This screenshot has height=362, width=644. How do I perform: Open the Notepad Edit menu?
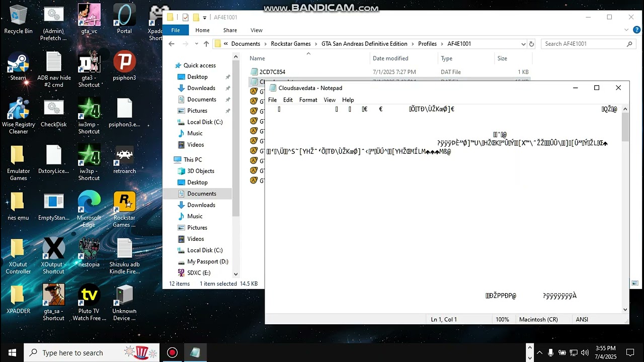point(288,100)
